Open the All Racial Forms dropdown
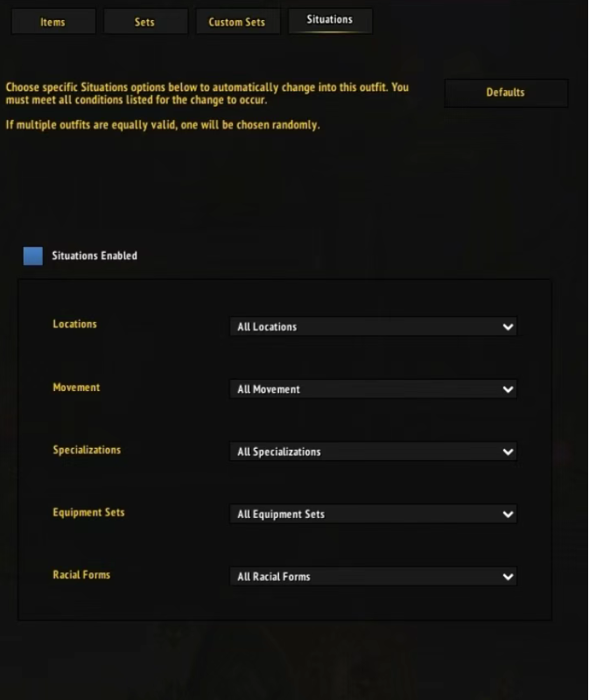This screenshot has height=700, width=589. point(372,577)
